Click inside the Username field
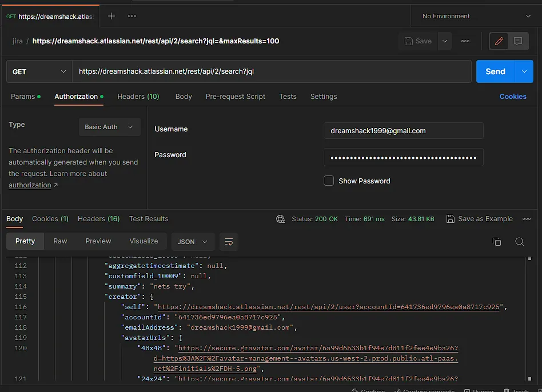The image size is (542, 392). [403, 131]
